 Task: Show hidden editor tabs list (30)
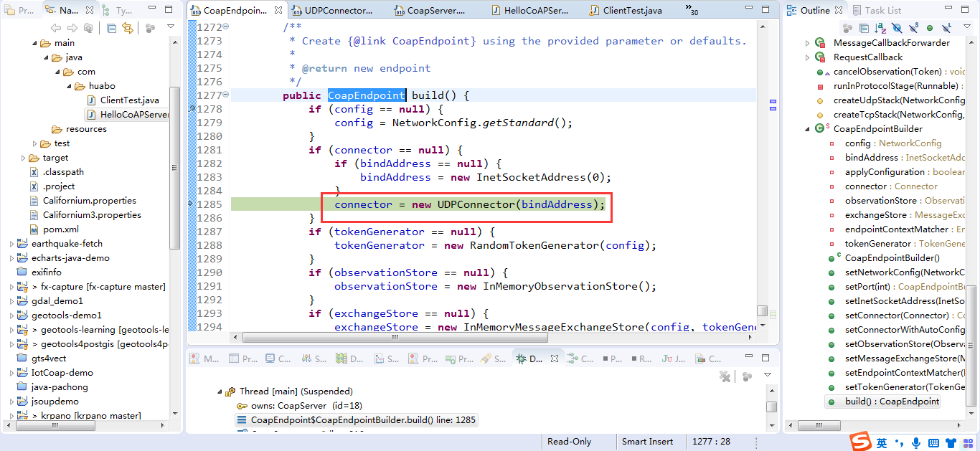coord(692,11)
